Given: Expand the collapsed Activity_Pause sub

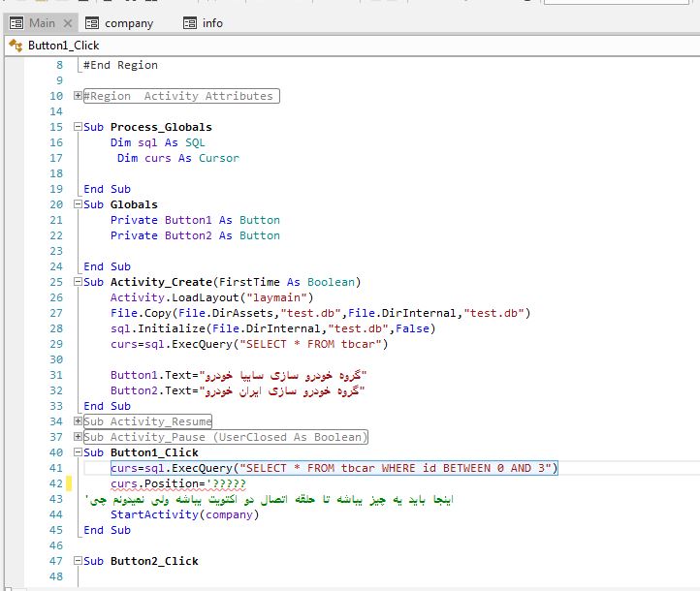Looking at the screenshot, I should 78,437.
